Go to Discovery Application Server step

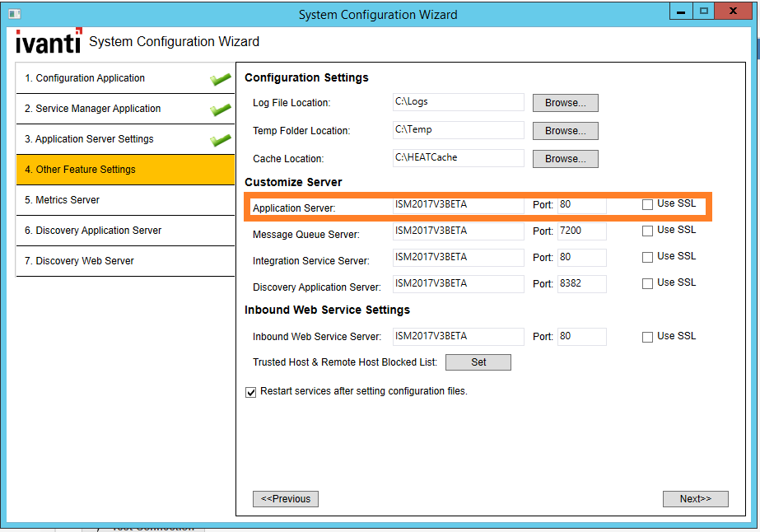125,231
